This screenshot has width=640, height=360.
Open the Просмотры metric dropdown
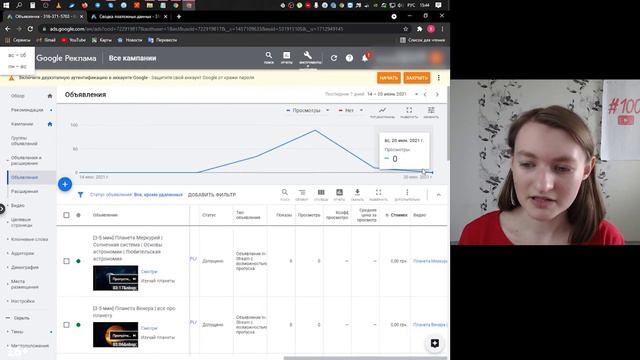coord(307,110)
